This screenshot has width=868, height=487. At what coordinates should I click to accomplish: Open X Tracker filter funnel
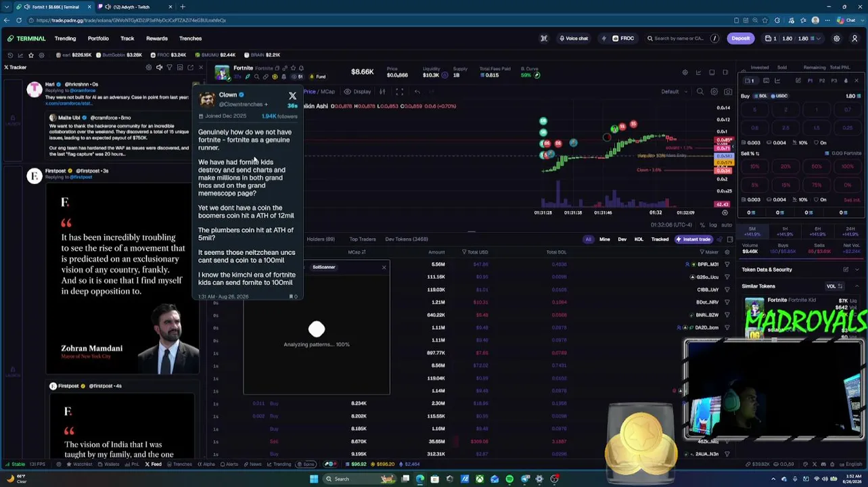169,68
